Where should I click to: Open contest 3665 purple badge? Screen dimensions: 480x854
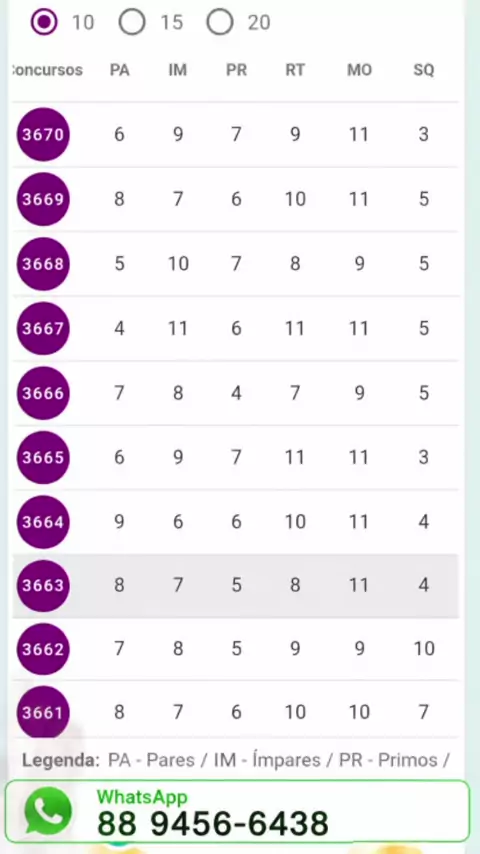click(x=43, y=458)
